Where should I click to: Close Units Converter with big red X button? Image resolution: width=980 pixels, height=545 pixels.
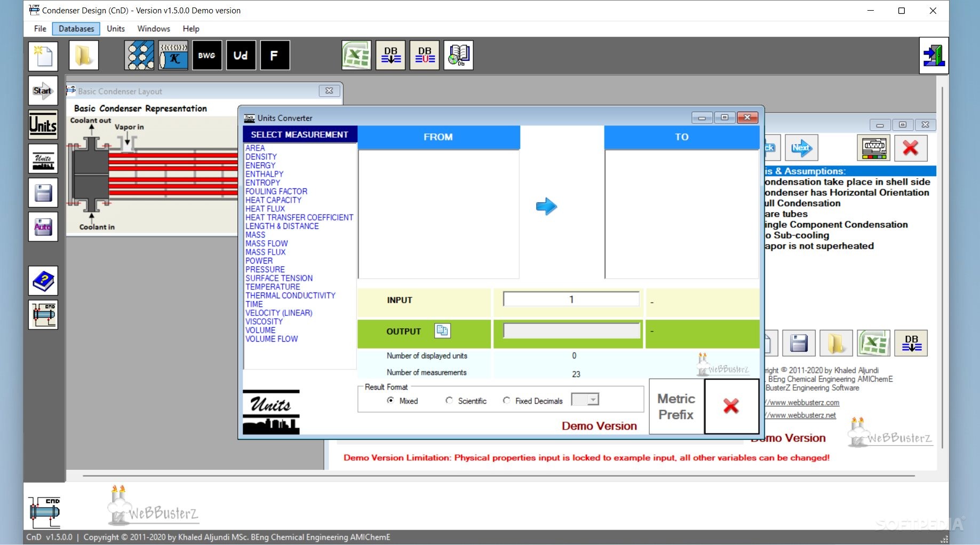click(731, 407)
